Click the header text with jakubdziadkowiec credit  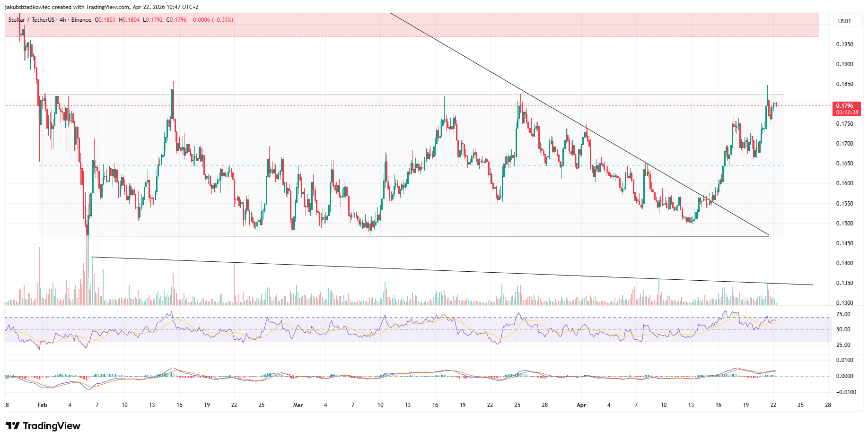click(x=102, y=7)
